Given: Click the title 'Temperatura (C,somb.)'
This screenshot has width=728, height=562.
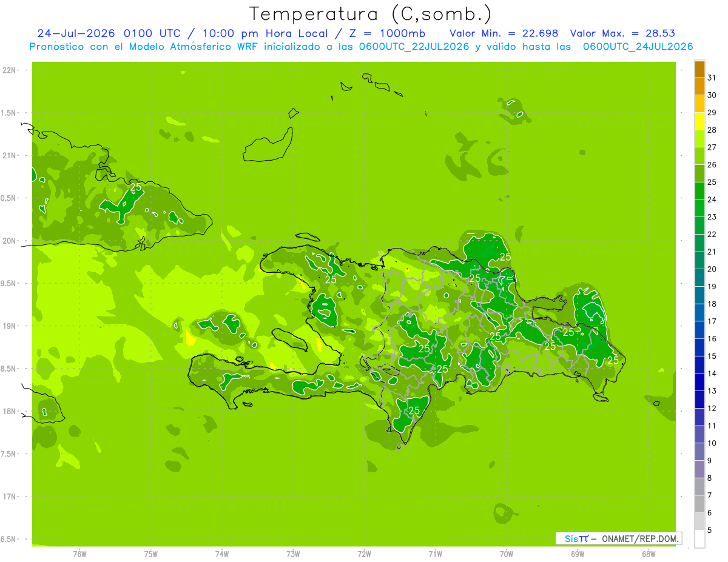Looking at the screenshot, I should (x=370, y=14).
